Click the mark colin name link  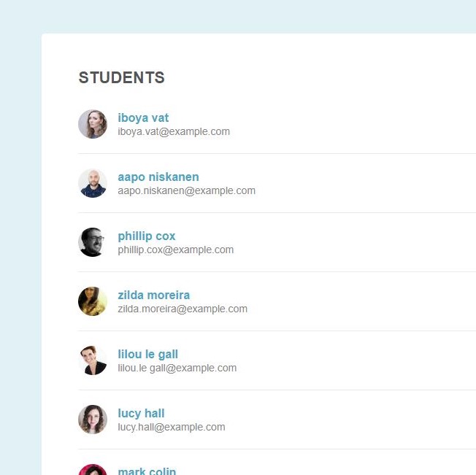pos(147,471)
